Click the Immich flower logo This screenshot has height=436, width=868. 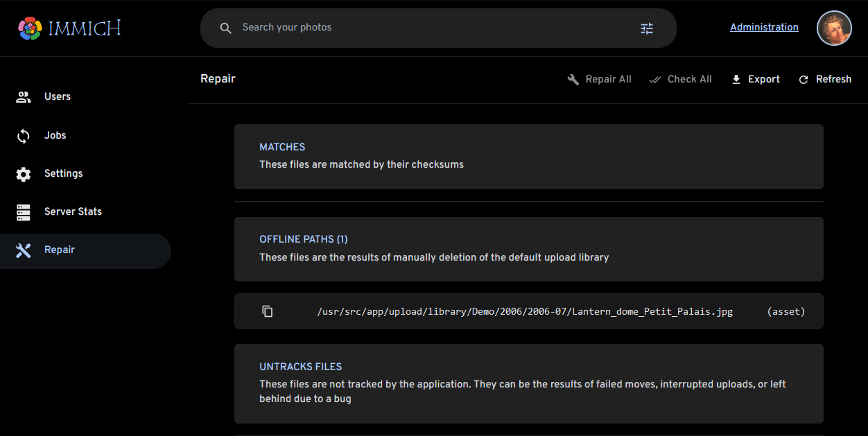point(31,28)
